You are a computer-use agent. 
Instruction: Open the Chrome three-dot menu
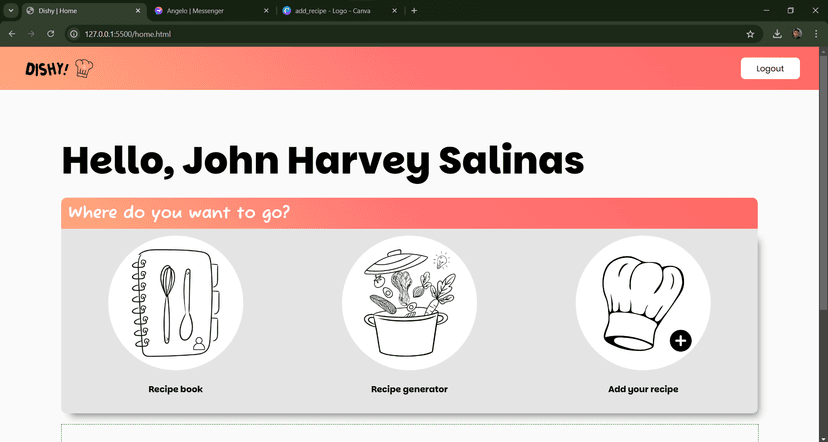[x=816, y=33]
